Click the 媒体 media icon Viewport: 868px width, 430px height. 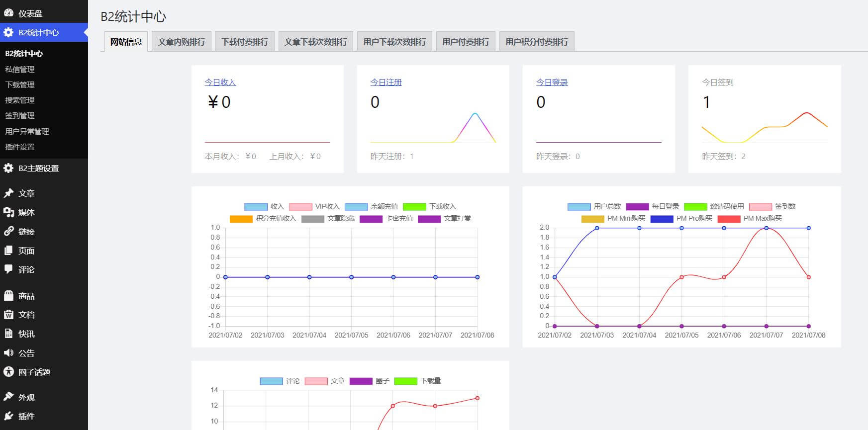pos(8,212)
